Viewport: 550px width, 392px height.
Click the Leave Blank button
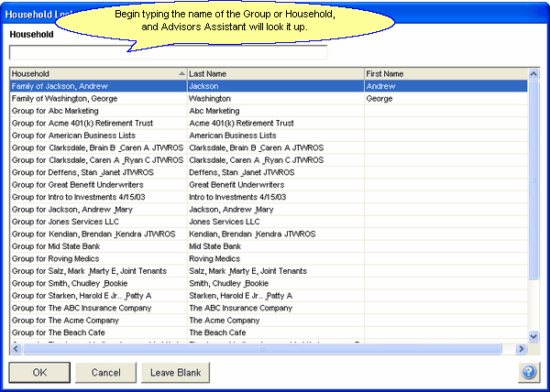click(176, 373)
